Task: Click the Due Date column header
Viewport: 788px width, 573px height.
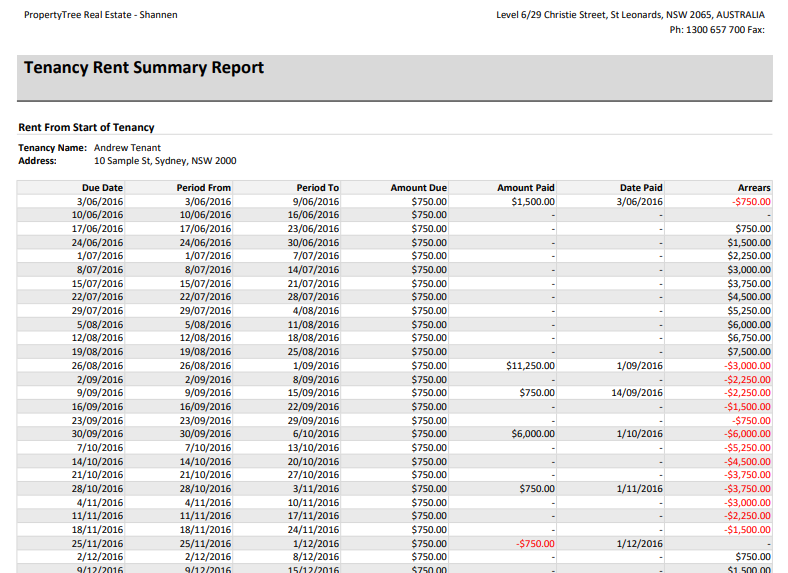Action: coord(103,187)
